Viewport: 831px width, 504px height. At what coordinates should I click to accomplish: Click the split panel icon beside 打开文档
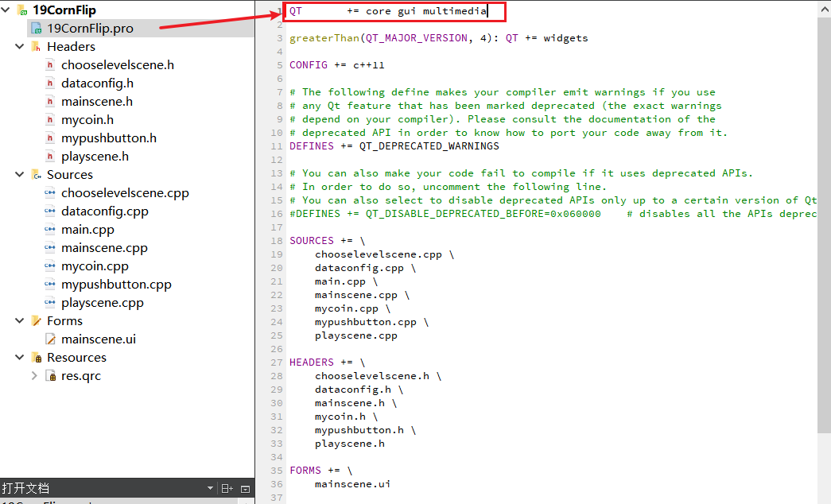227,489
